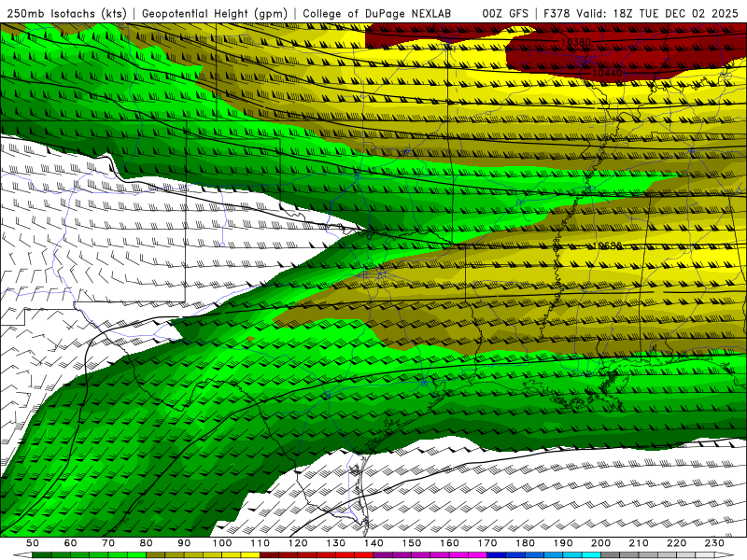The width and height of the screenshot is (747, 560).
Task: Click the 10440 height contour label
Action: point(608,73)
